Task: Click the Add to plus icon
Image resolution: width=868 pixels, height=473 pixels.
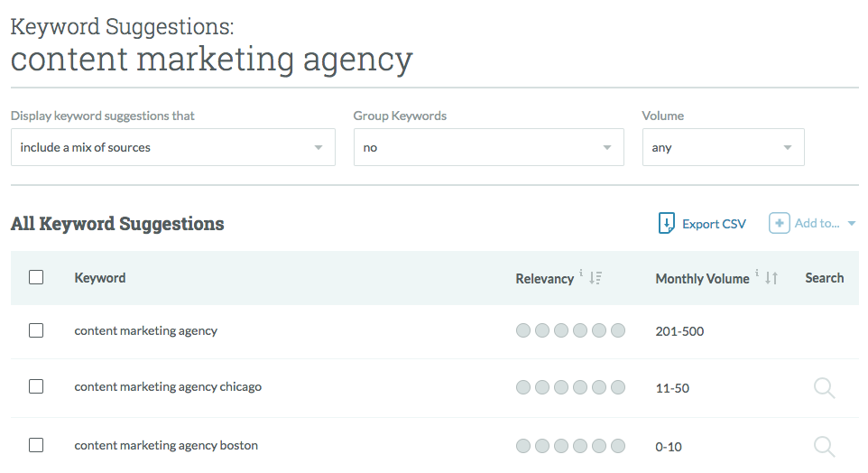Action: [x=779, y=223]
